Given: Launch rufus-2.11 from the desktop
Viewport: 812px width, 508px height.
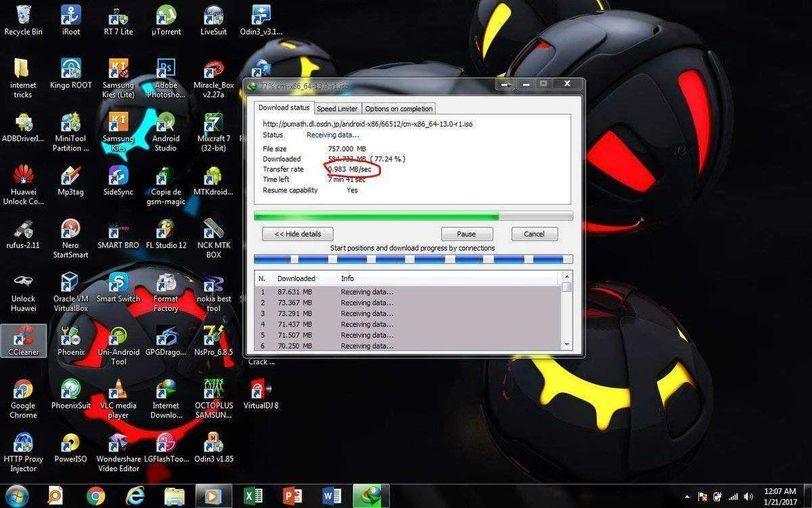Looking at the screenshot, I should (x=23, y=234).
